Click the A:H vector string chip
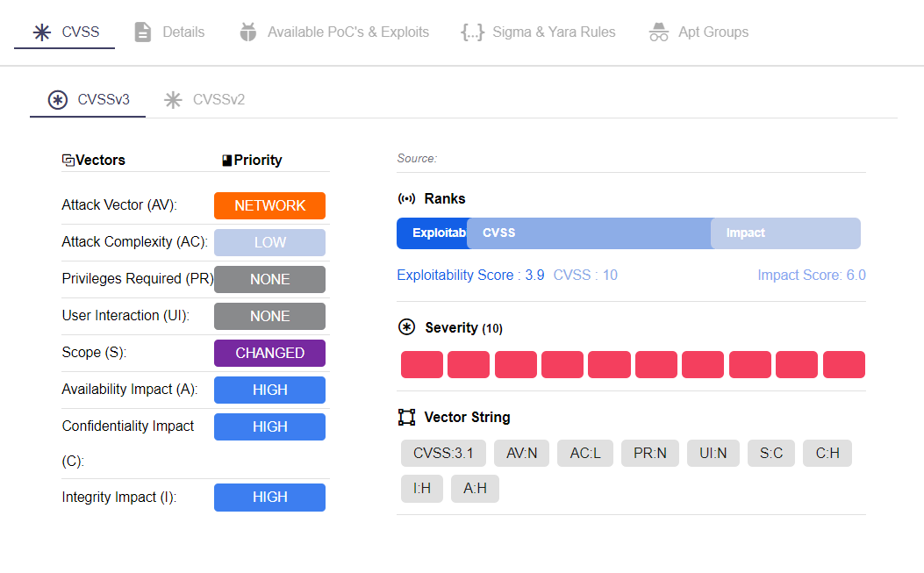The height and width of the screenshot is (573, 924). pyautogui.click(x=475, y=489)
